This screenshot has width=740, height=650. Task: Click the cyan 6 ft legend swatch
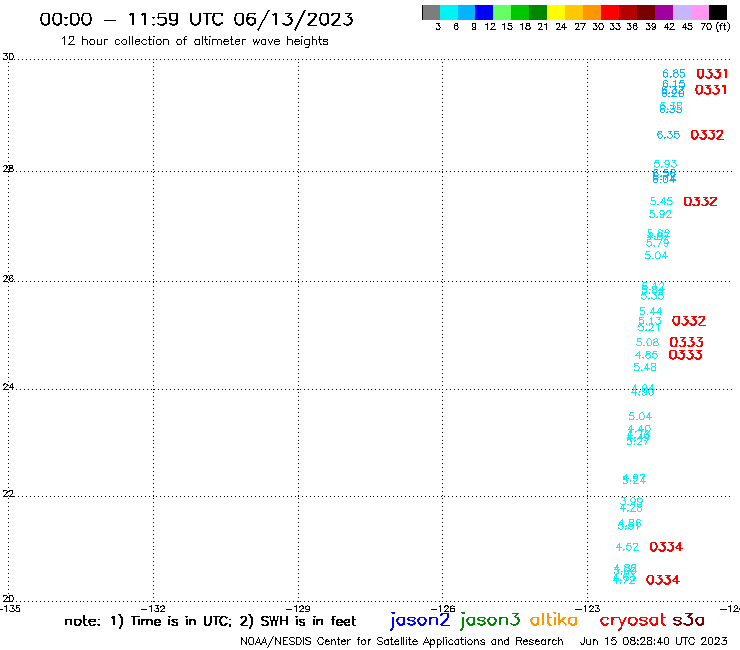click(449, 12)
